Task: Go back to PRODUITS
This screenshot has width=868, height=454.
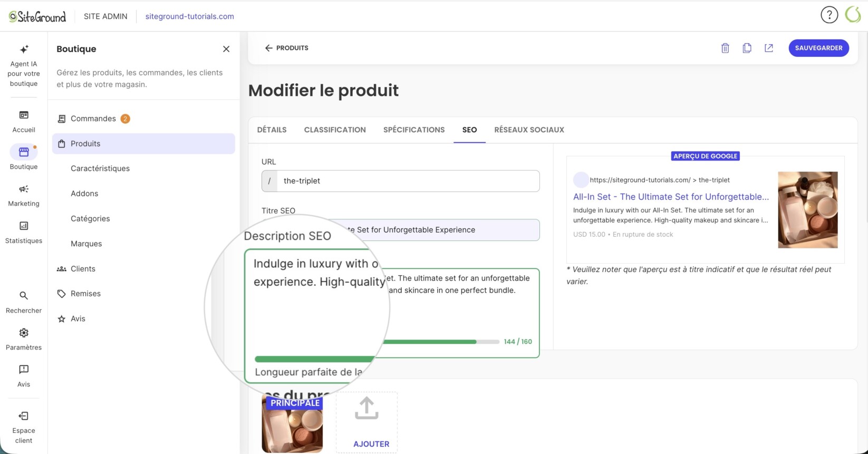Action: pyautogui.click(x=286, y=48)
